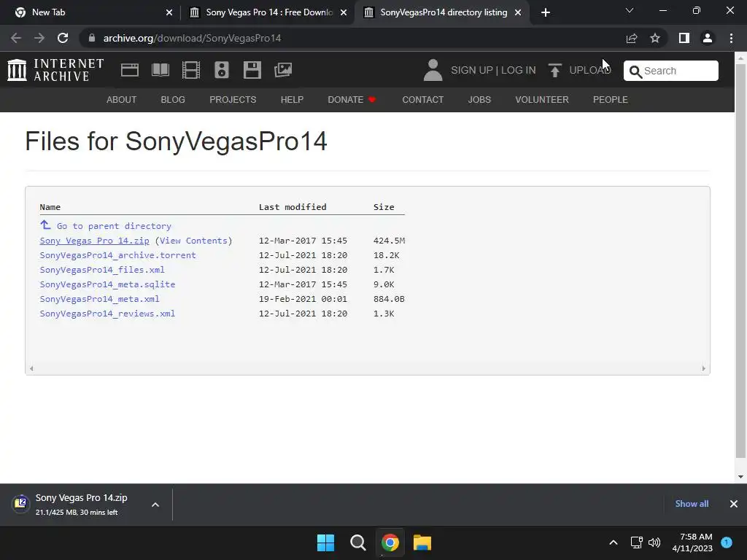Viewport: 747px width, 560px height.
Task: Open the Texts book icon
Action: tap(160, 70)
